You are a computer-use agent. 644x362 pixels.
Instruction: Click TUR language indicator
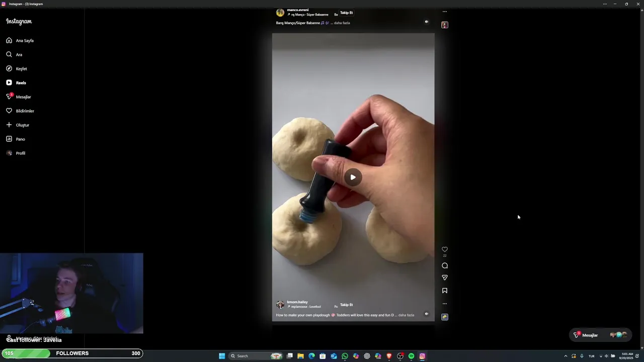point(591,356)
